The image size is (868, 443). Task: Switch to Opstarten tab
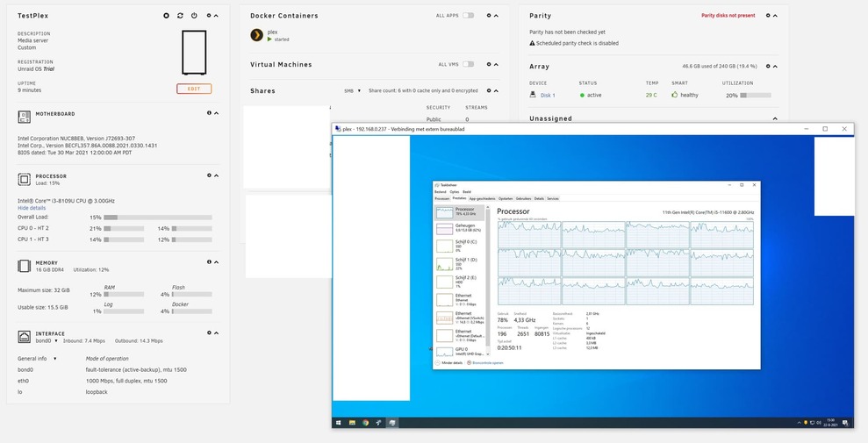click(x=506, y=198)
